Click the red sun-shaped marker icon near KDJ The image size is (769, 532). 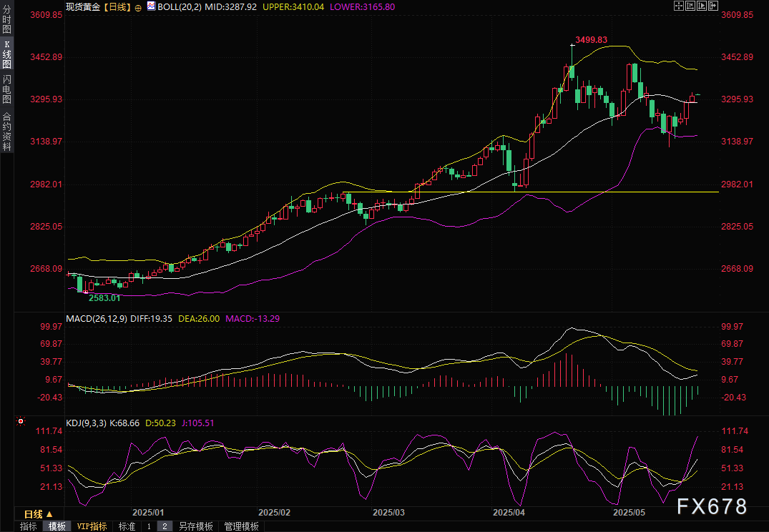coord(21,423)
